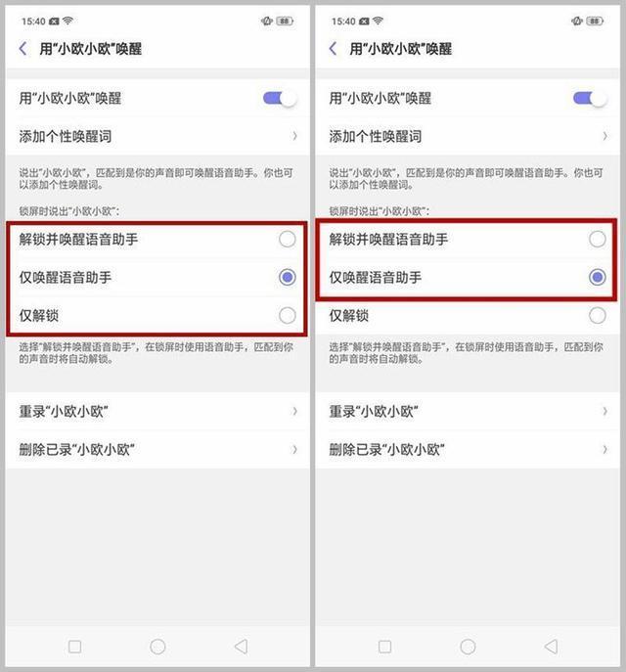Open 重录"小欧小欧" entry on right screen

click(468, 412)
